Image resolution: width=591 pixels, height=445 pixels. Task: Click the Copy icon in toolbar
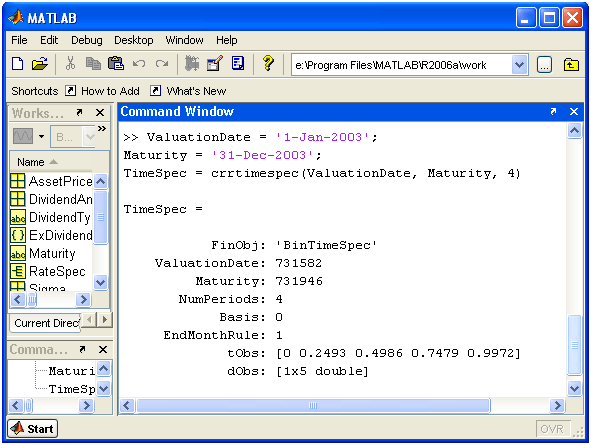[93, 63]
